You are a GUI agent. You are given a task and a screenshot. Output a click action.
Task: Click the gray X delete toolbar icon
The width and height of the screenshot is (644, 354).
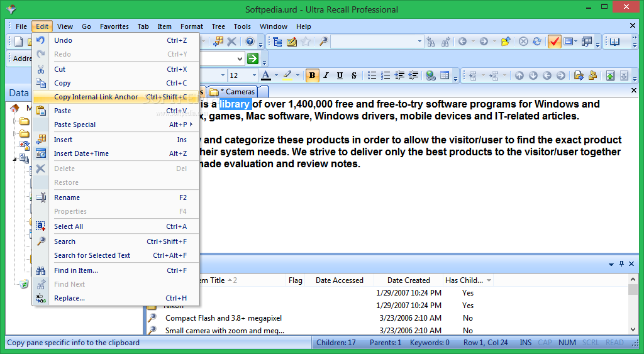(231, 41)
